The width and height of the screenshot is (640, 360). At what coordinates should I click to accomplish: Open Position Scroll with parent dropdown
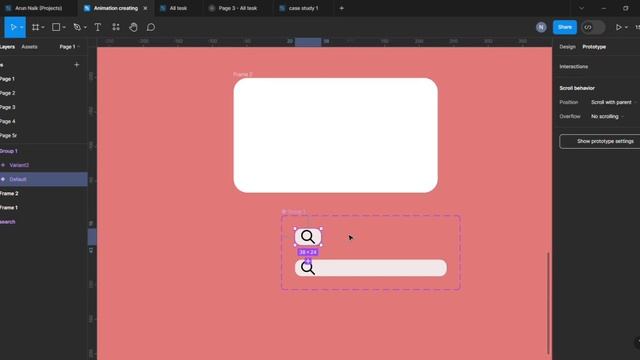[613, 102]
